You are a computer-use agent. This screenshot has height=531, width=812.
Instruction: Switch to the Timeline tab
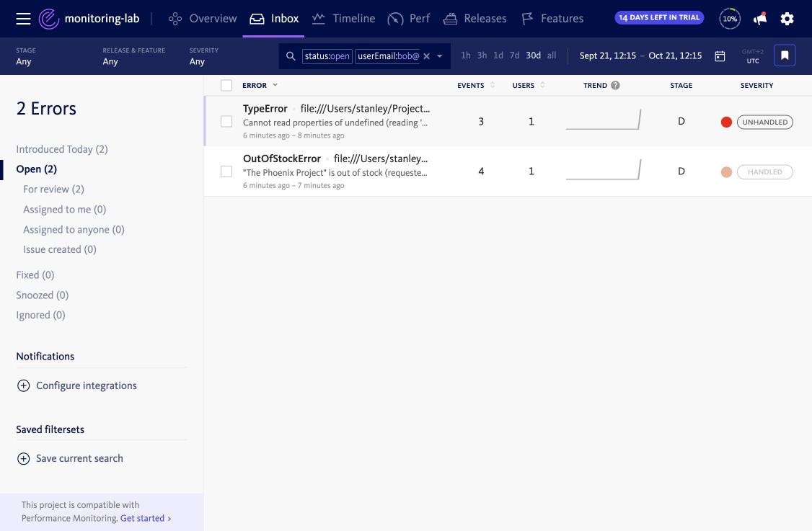coord(343,19)
